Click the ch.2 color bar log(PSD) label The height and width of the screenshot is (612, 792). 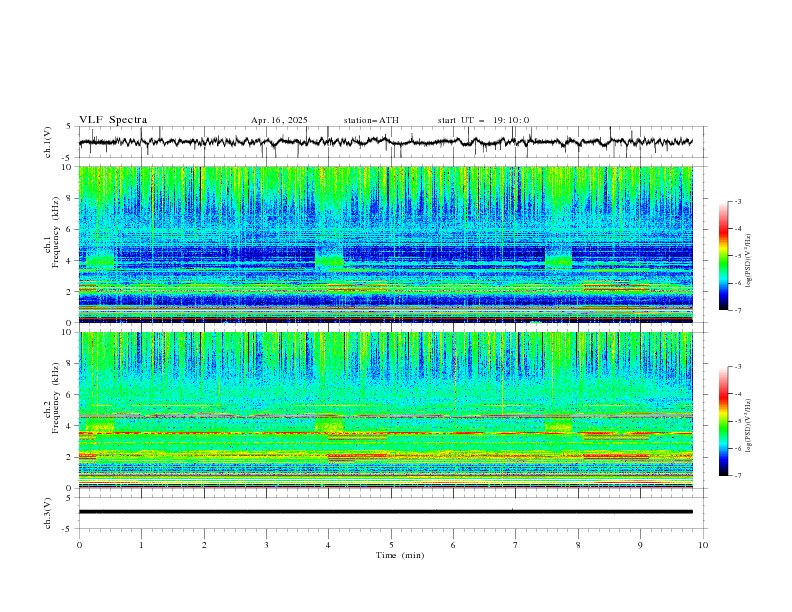pyautogui.click(x=748, y=426)
